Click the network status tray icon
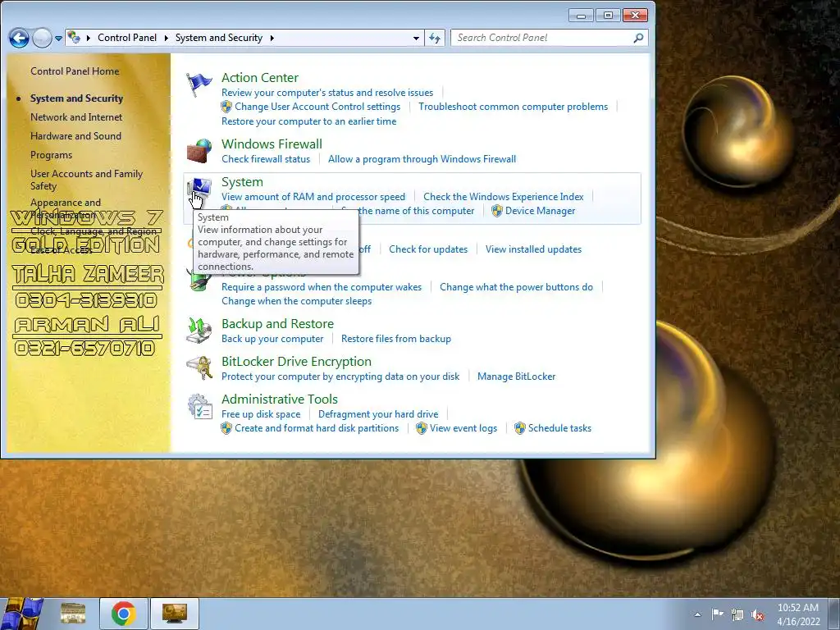This screenshot has height=630, width=840. click(737, 614)
